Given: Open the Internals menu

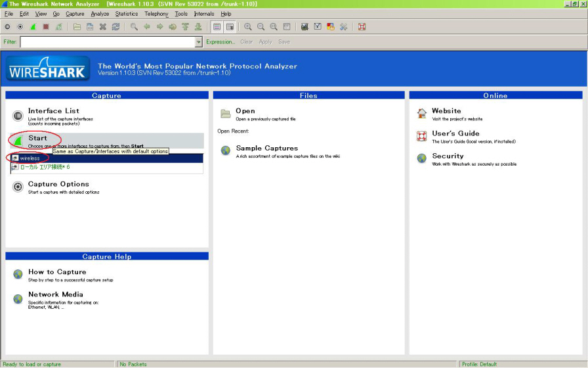Looking at the screenshot, I should 204,14.
